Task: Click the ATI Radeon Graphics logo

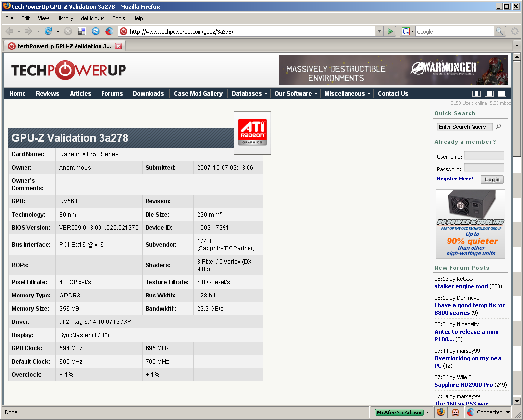Action: pyautogui.click(x=252, y=132)
